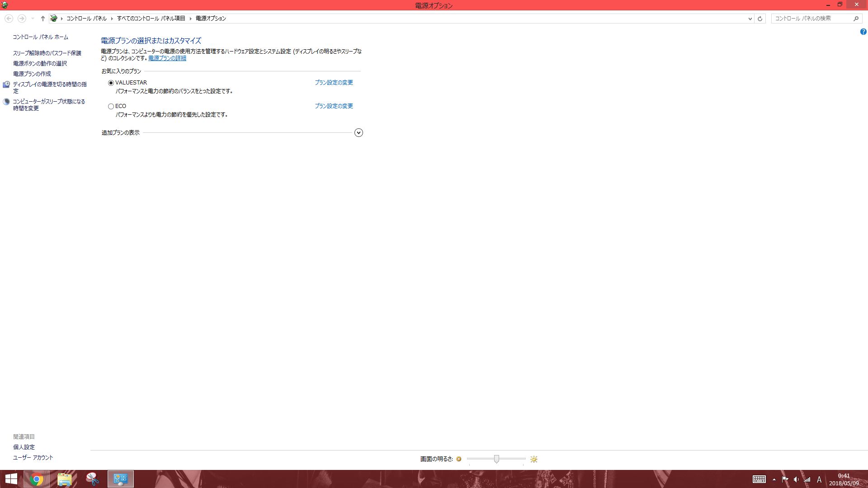
Task: Click すべてのコントロール パネル項目 breadcrumb
Action: (151, 19)
